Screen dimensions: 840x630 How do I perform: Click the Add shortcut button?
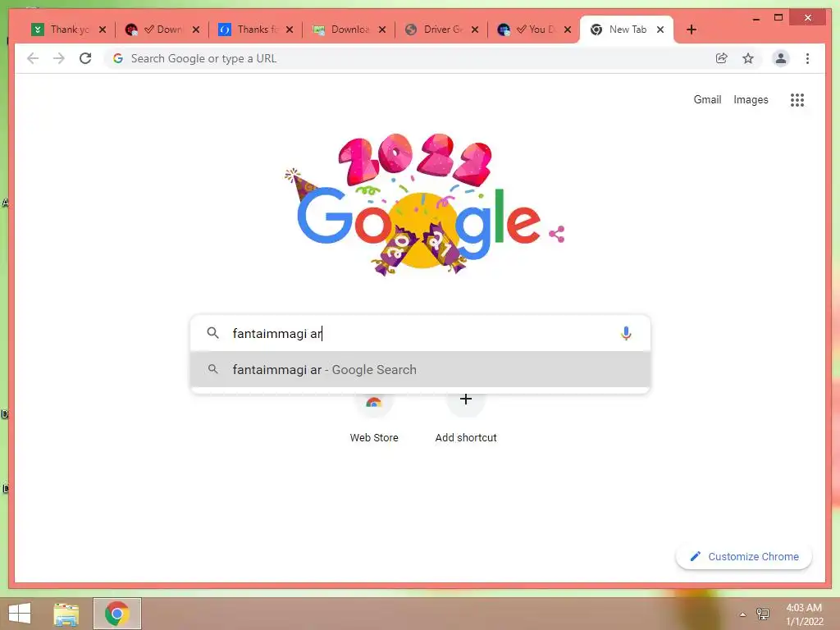pyautogui.click(x=466, y=418)
